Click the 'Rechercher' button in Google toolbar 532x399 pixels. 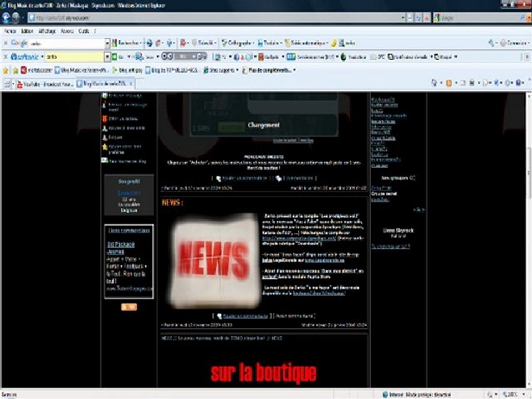(x=126, y=43)
